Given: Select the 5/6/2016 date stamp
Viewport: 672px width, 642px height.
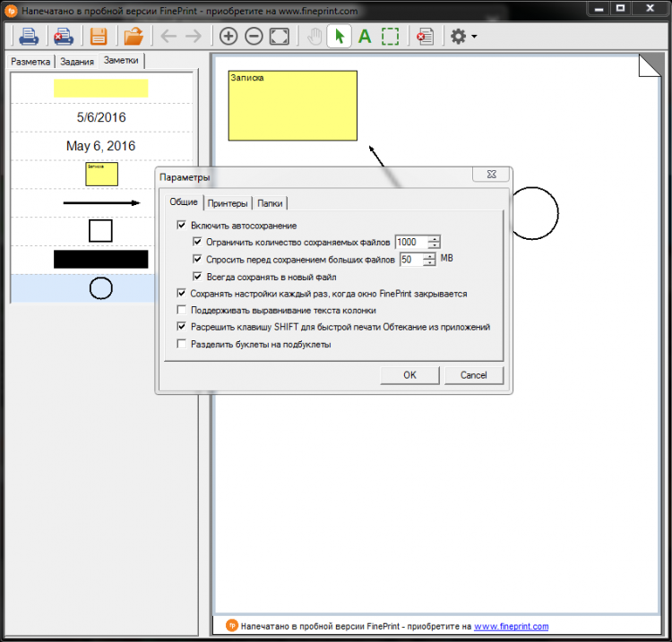Looking at the screenshot, I should (x=101, y=117).
